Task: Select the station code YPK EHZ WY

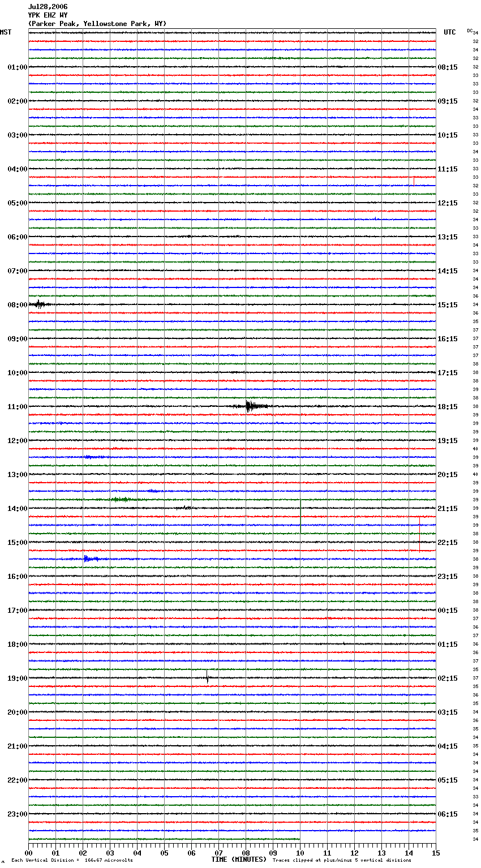Action: (48, 15)
